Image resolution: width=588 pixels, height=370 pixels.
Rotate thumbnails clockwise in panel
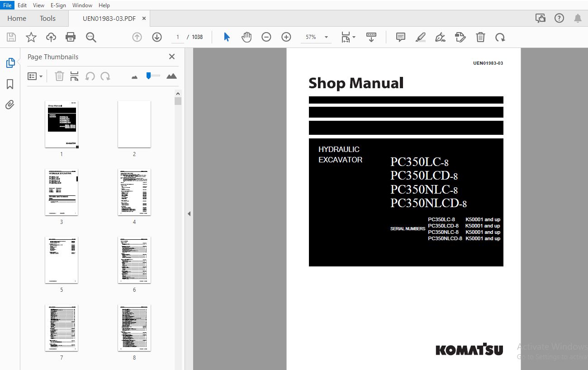pos(105,76)
